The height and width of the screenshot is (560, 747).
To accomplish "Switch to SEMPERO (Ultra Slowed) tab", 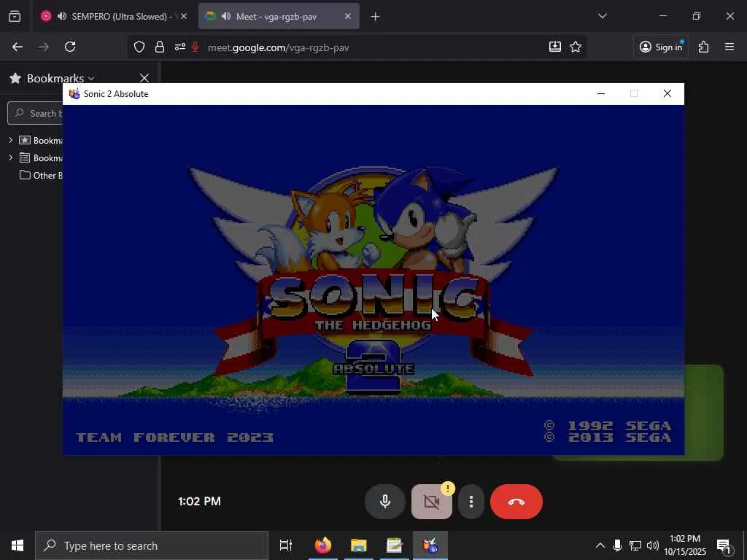I will (114, 16).
